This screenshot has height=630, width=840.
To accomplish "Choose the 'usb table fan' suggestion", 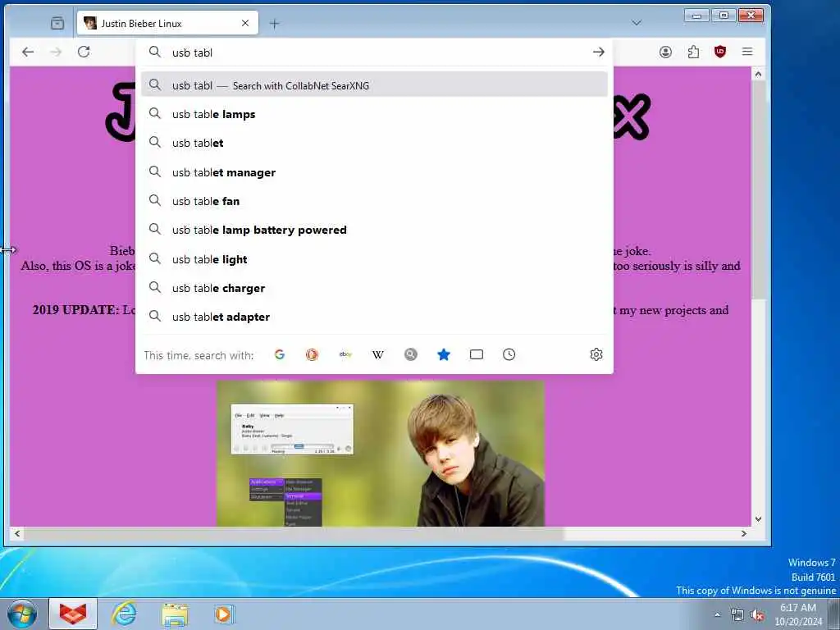I will pos(374,202).
